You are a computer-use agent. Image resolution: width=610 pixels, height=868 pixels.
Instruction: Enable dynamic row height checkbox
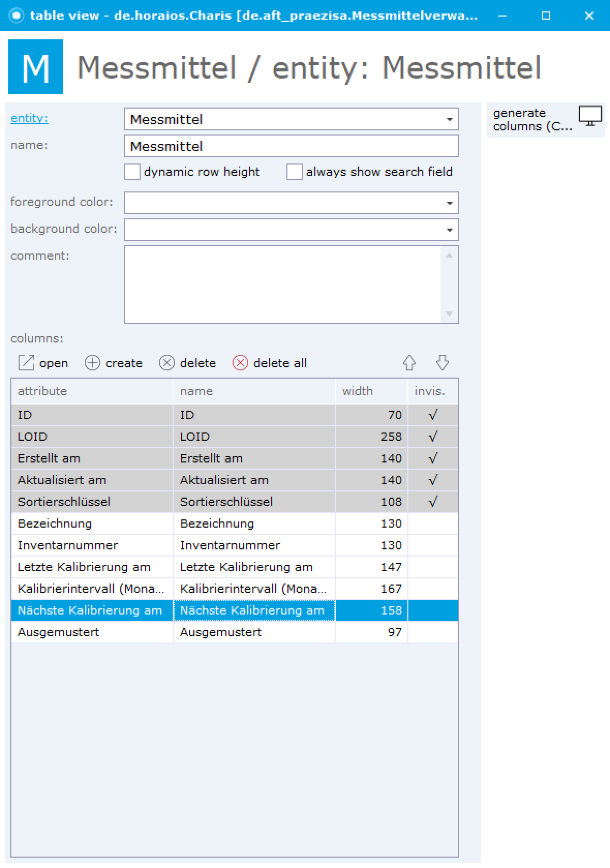point(132,172)
